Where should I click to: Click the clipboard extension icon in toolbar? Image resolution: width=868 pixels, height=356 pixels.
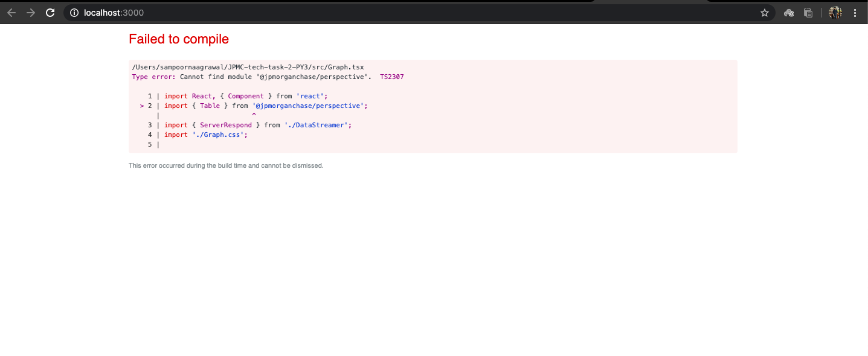point(808,12)
